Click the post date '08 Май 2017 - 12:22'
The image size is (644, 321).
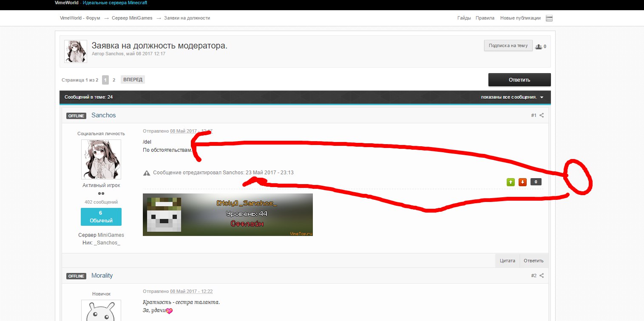coord(191,291)
